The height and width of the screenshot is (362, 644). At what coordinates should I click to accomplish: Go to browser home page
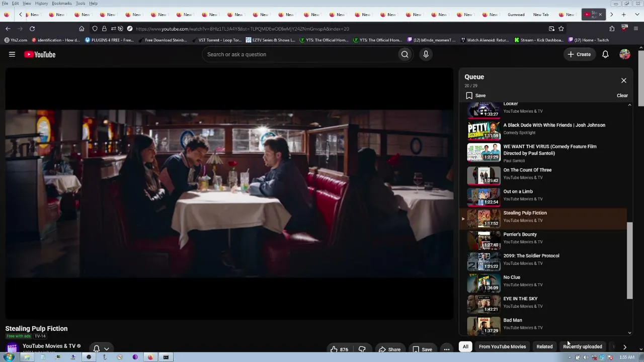[82, 29]
